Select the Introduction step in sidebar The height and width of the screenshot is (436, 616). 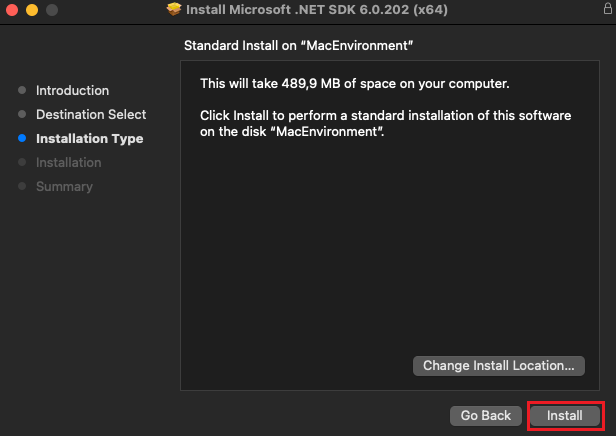72,90
